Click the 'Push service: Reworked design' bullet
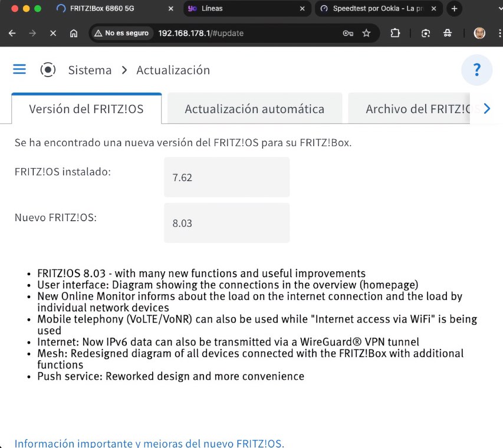Screen dimensions: 503x448 pos(170,376)
